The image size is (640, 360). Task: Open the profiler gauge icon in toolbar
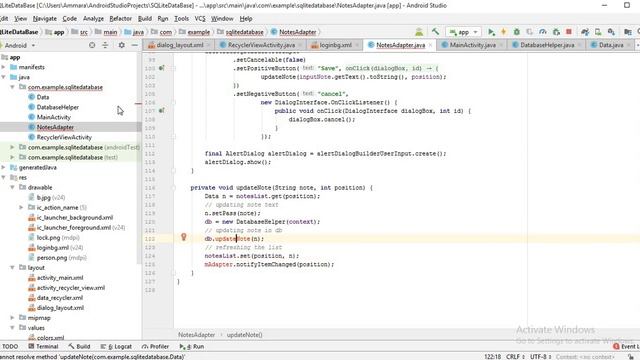[542, 32]
